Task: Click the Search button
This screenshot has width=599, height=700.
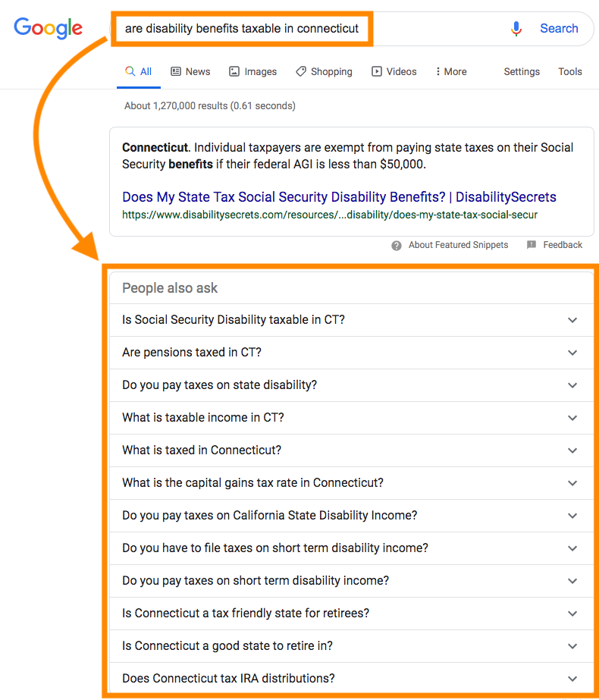Action: coord(559,29)
